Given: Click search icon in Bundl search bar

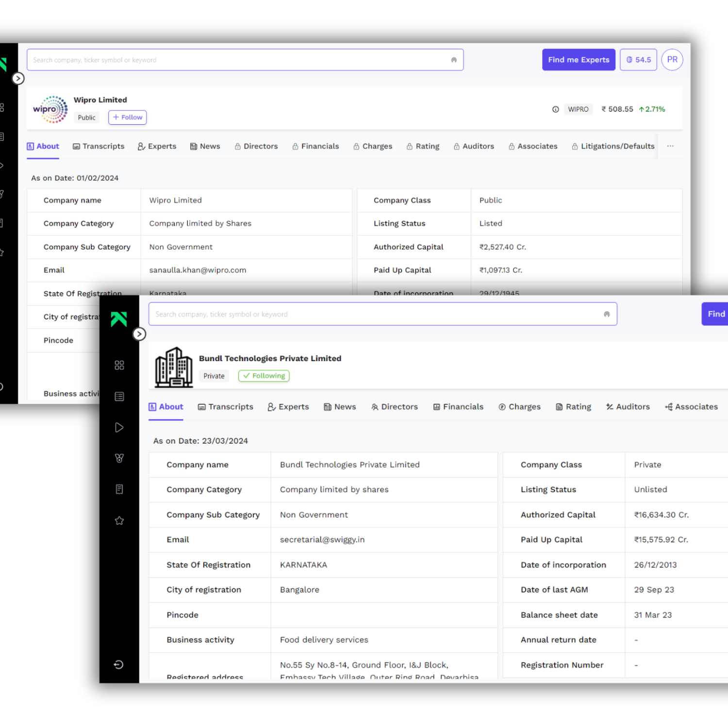Looking at the screenshot, I should [x=607, y=314].
